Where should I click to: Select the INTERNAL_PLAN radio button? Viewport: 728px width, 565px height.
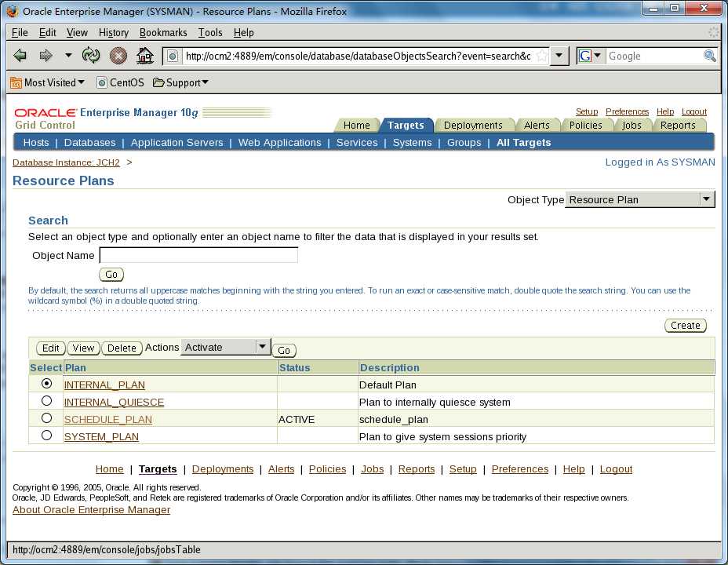pos(46,384)
